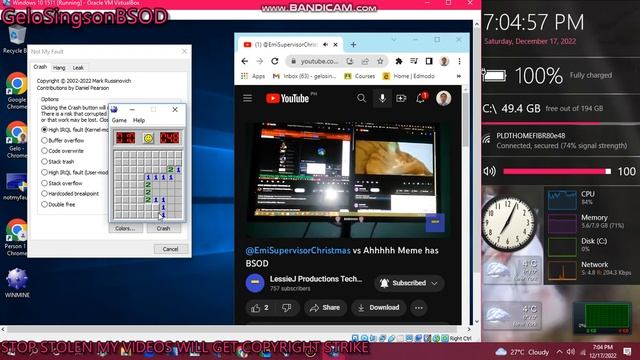Select Crash tab in Not My Fault

click(x=40, y=67)
